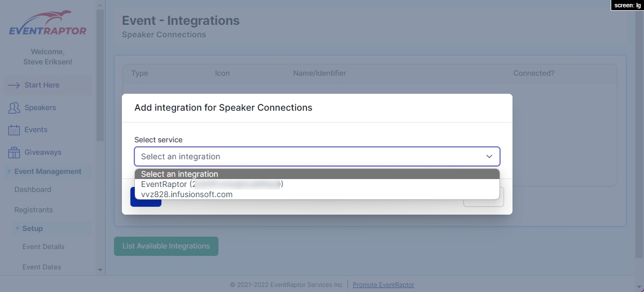Collapse the Event Management section
Screen dimensions: 644x292
point(9,172)
